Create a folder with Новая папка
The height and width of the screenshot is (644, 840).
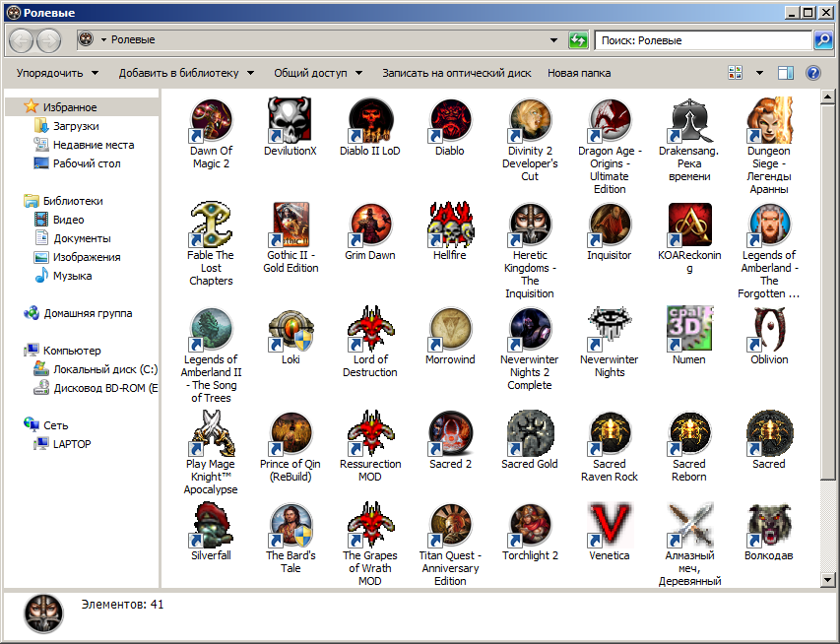point(579,73)
